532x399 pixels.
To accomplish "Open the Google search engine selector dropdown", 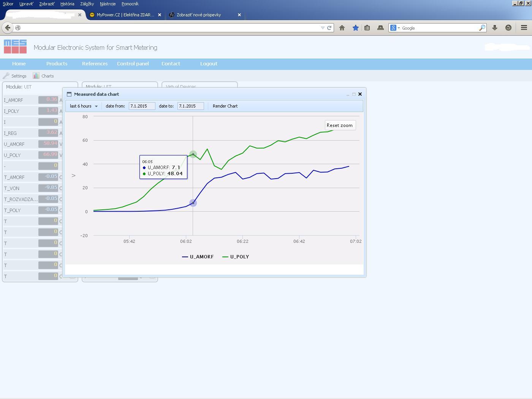I will click(395, 28).
